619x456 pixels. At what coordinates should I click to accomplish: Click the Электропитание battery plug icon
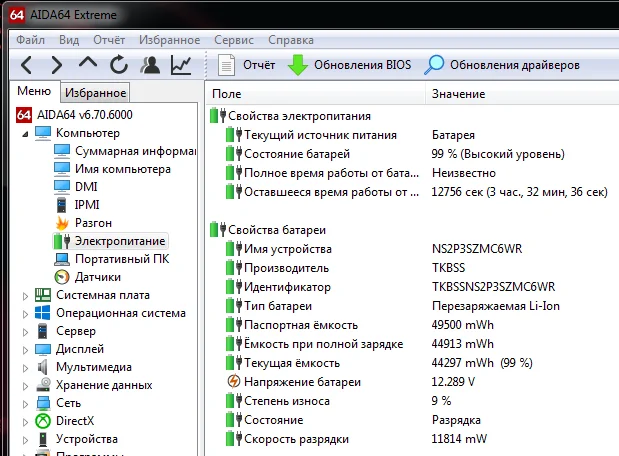pyautogui.click(x=62, y=241)
